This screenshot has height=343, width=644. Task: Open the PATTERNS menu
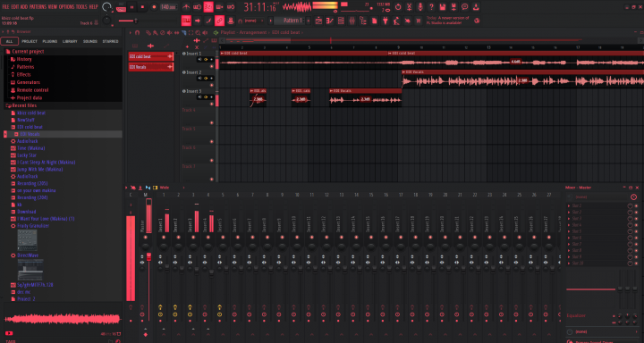[38, 7]
